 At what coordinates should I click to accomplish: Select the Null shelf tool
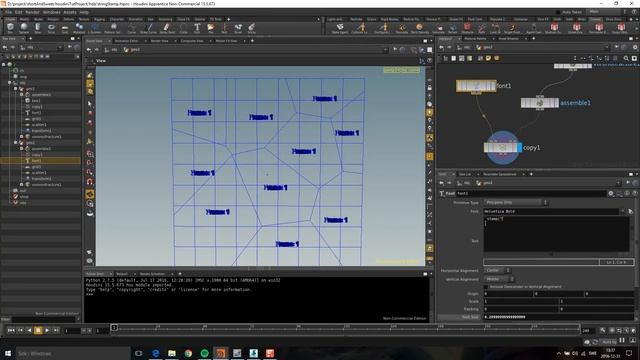coord(224,28)
